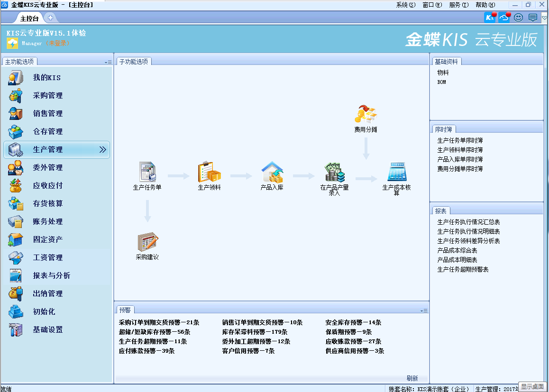The width and height of the screenshot is (549, 392).
Task: Open the 帮助(H) menu
Action: tap(485, 5)
